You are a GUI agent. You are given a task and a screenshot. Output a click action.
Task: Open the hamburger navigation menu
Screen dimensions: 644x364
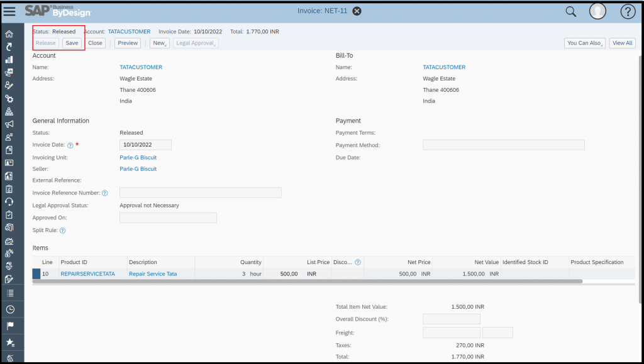point(9,11)
